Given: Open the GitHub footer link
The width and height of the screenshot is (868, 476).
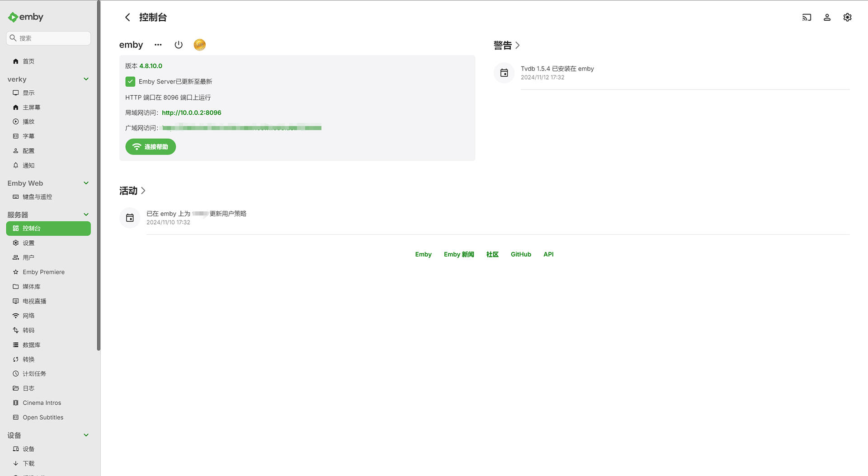Looking at the screenshot, I should [521, 254].
